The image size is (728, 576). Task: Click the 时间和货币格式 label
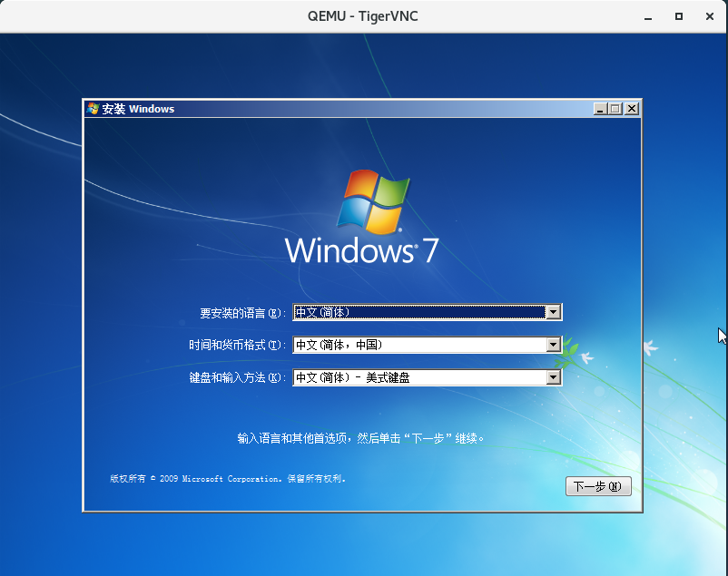[x=237, y=345]
